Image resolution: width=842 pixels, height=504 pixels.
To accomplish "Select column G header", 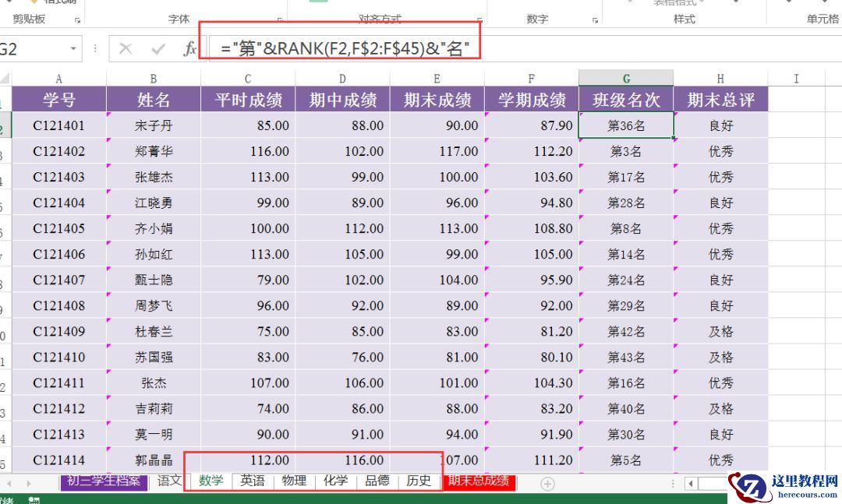I will click(626, 79).
